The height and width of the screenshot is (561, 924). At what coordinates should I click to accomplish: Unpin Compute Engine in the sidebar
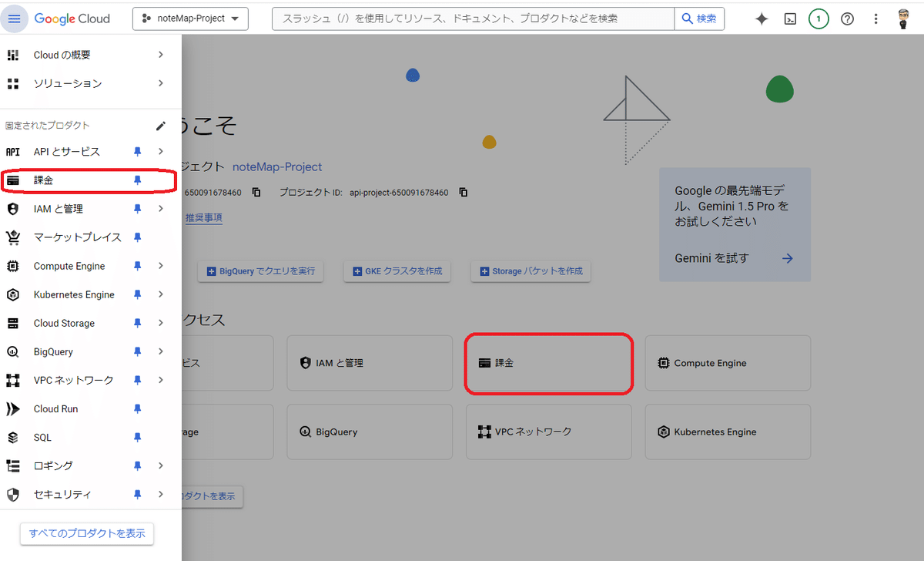tap(138, 266)
